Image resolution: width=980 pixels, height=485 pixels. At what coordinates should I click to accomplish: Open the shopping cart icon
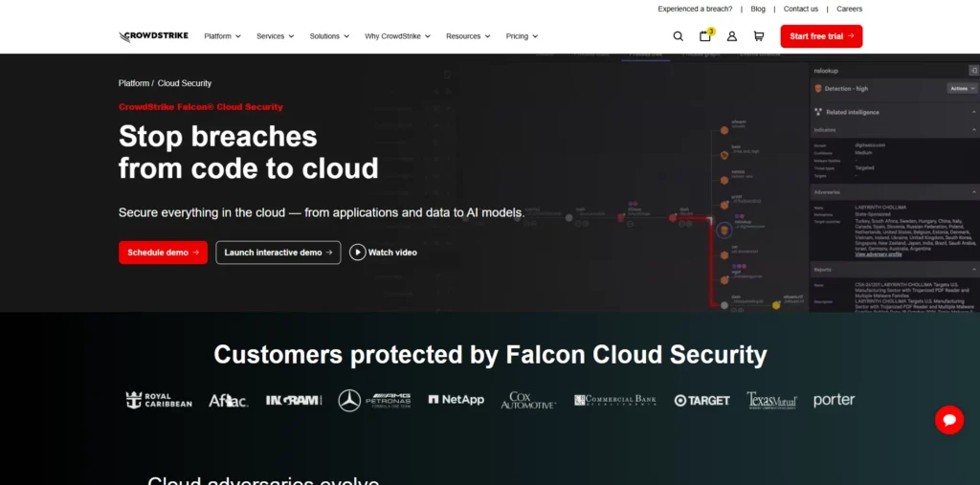(759, 36)
